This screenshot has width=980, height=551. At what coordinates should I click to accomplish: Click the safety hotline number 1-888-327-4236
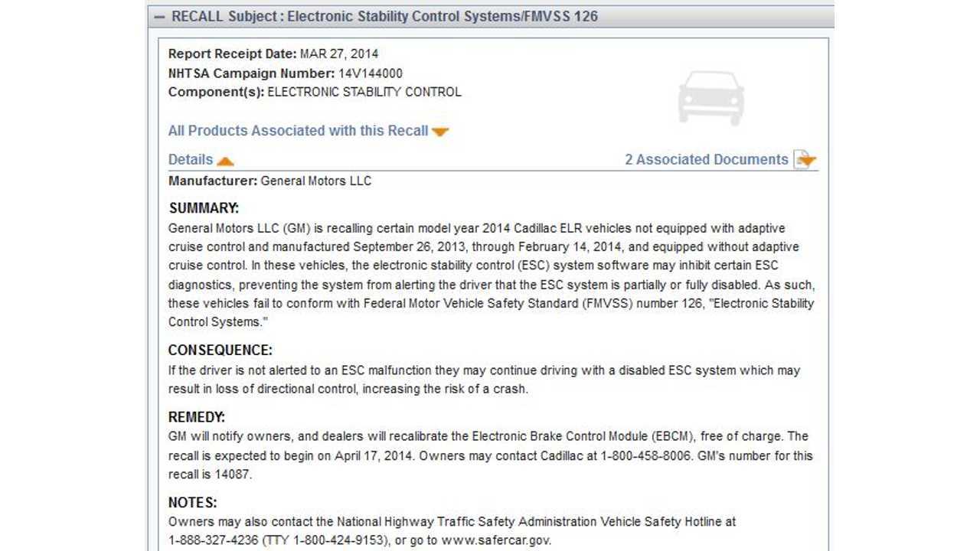[214, 540]
